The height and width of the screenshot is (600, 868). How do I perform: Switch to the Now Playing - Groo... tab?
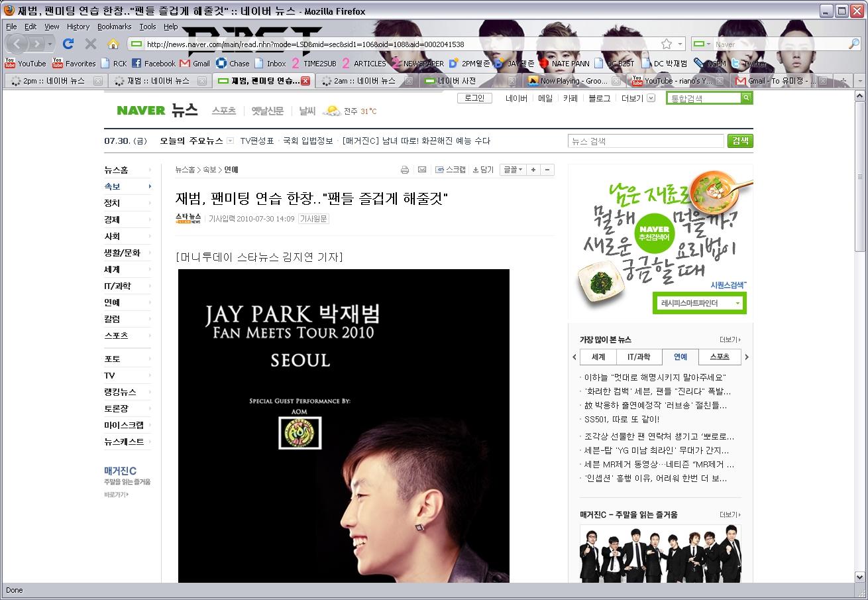click(574, 81)
